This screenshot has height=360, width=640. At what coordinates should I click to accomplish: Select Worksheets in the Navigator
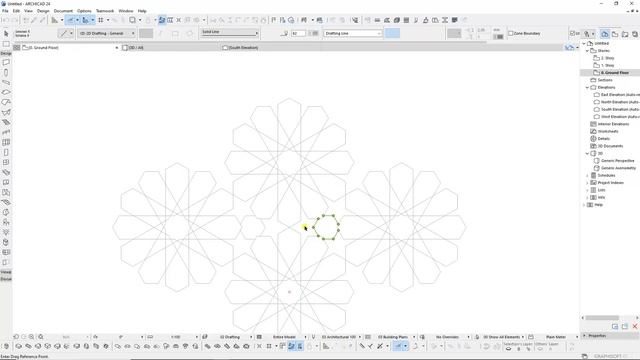pyautogui.click(x=607, y=131)
